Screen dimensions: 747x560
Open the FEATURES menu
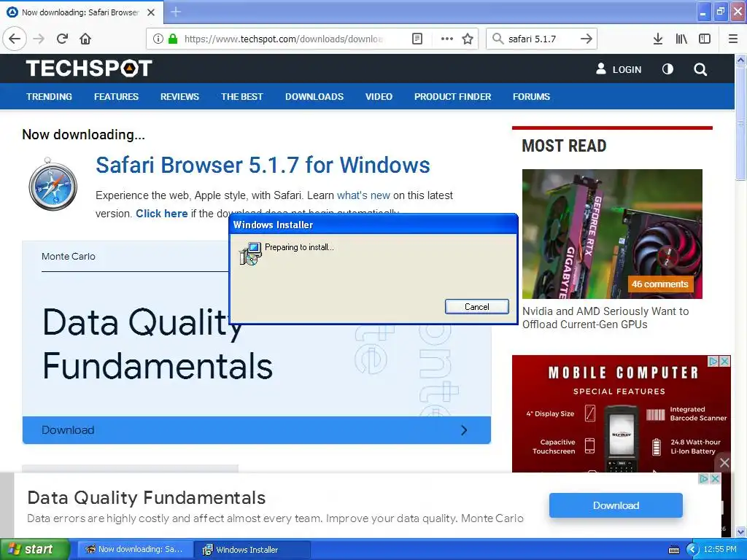click(116, 97)
